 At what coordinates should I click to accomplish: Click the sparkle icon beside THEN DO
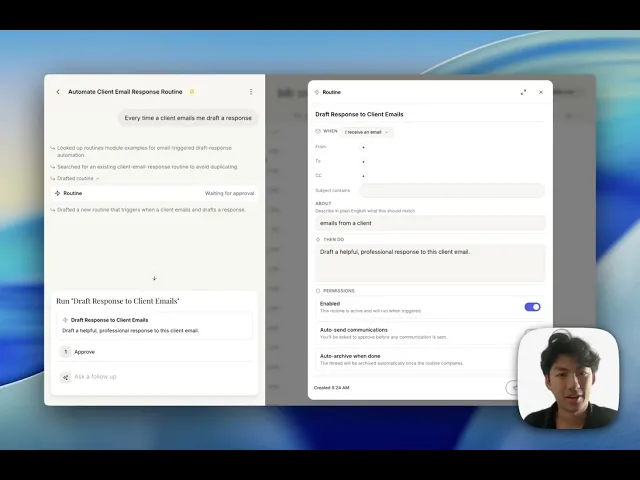pos(318,240)
